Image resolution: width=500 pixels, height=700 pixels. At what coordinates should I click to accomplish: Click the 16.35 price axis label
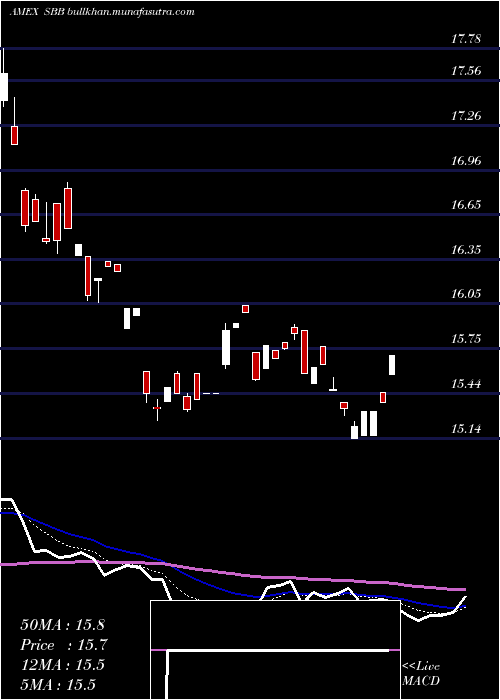[x=466, y=250]
